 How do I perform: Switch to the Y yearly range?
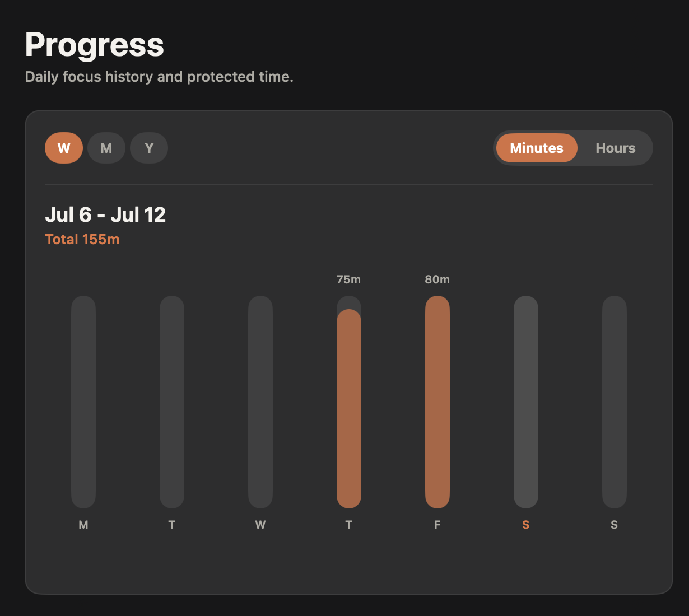tap(149, 148)
